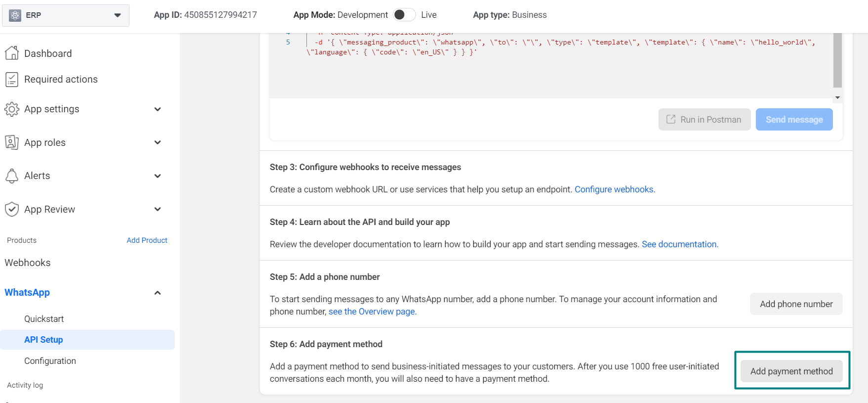Click the Dashboard house icon
868x403 pixels.
(12, 53)
